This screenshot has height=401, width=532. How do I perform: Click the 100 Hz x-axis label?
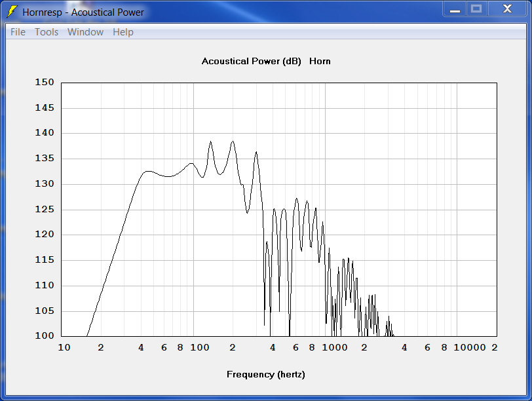pos(199,347)
